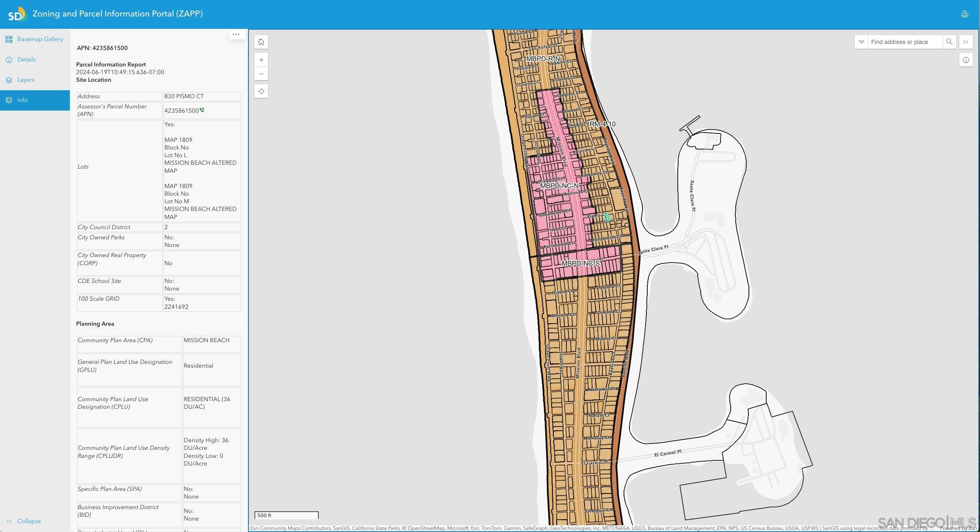The height and width of the screenshot is (532, 980).
Task: Open the Basemap Gallery panel
Action: point(35,39)
